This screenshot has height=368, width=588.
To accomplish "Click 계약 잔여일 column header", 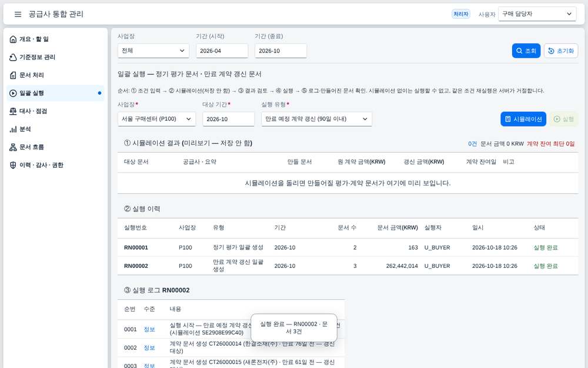I will 481,162.
